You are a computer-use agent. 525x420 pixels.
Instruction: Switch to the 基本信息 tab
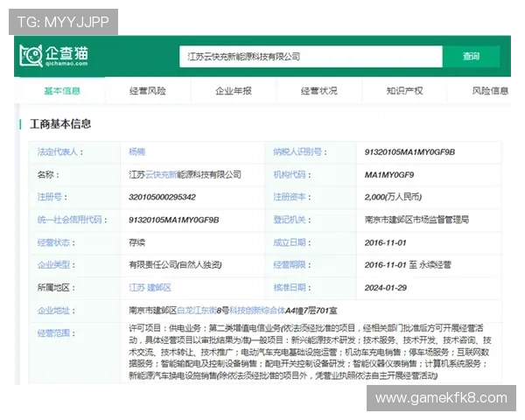pyautogui.click(x=62, y=91)
